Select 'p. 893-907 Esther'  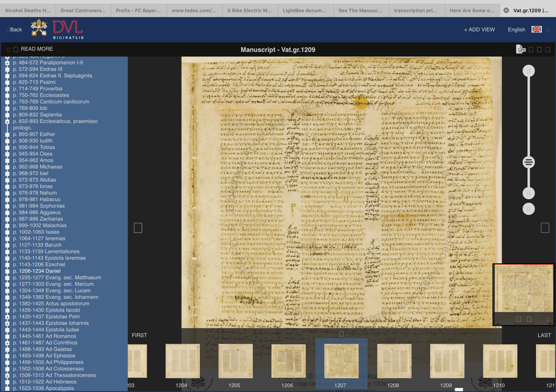pos(34,134)
